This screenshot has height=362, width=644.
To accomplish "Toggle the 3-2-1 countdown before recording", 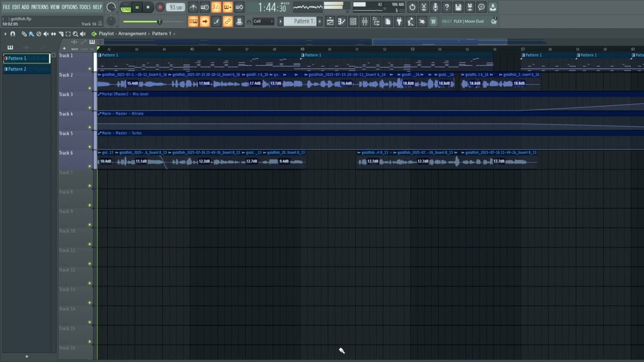I will (216, 7).
